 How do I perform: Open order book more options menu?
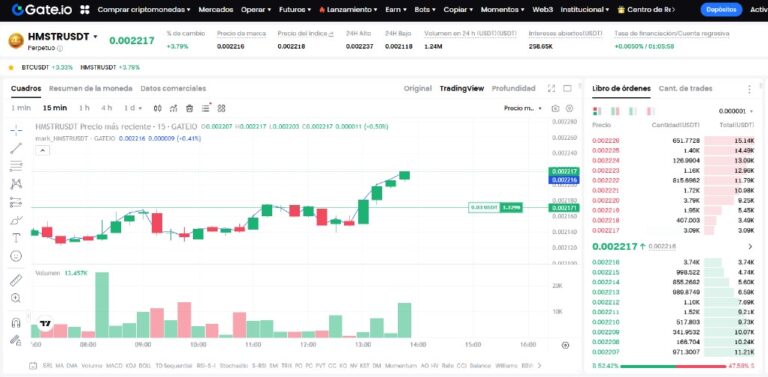click(x=749, y=89)
